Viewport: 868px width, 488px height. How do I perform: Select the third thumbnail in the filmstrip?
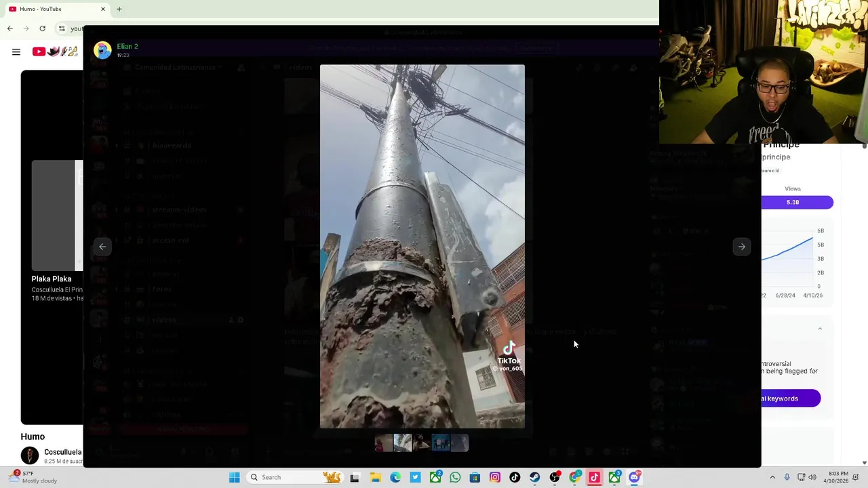pyautogui.click(x=421, y=443)
